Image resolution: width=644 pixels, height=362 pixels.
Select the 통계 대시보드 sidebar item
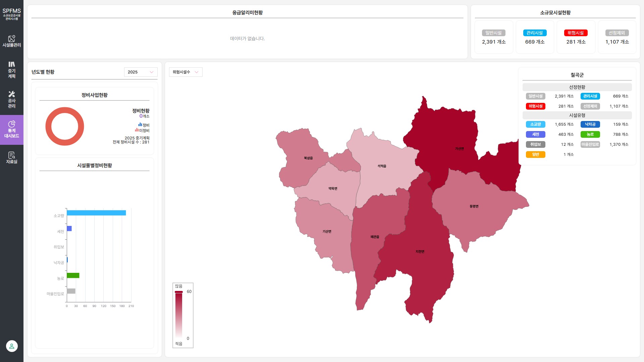pos(12,130)
